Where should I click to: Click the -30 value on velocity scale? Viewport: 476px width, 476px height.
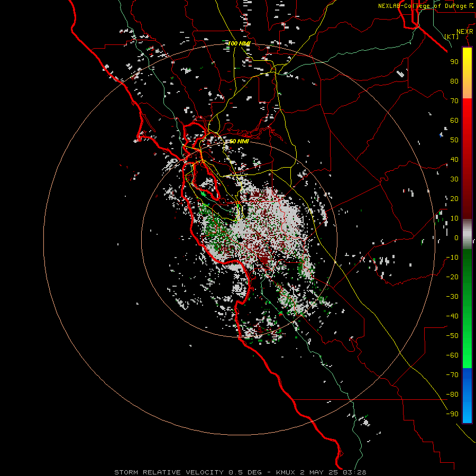pos(452,297)
